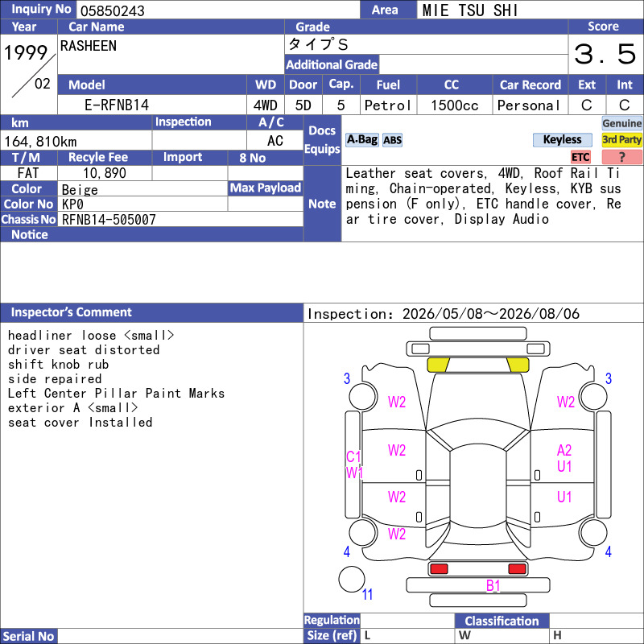The image size is (644, 644).
Task: Click the Beige color value
Action: click(80, 190)
